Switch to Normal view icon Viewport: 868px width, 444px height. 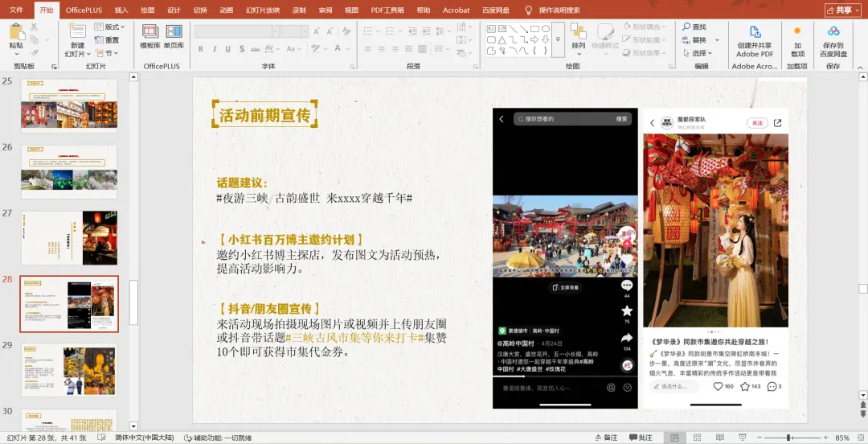click(x=675, y=438)
